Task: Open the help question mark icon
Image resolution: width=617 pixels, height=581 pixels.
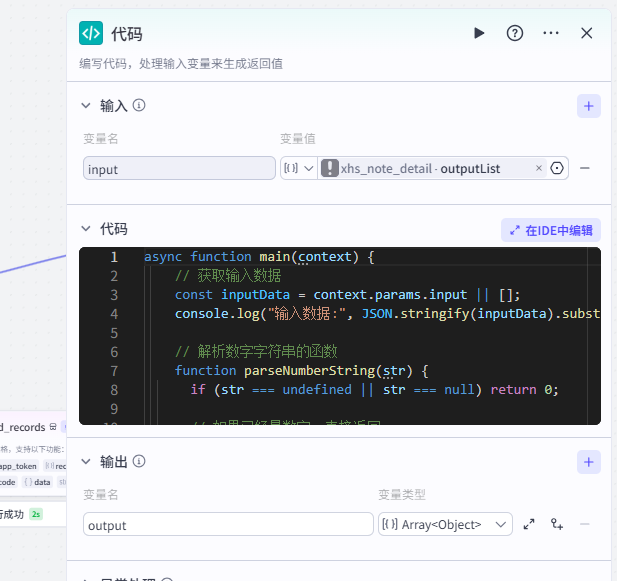Action: tap(515, 33)
